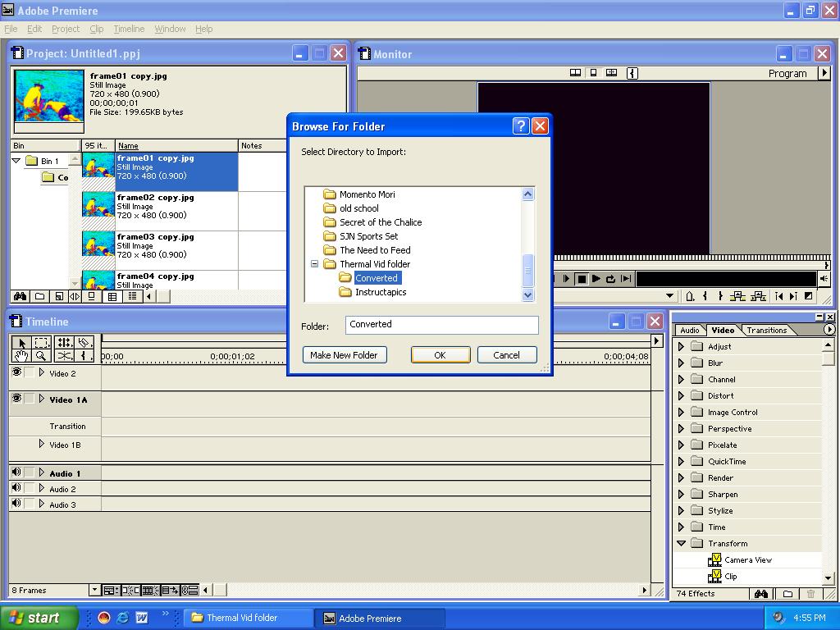
Task: Click the Extract button in Monitor
Action: tap(758, 295)
